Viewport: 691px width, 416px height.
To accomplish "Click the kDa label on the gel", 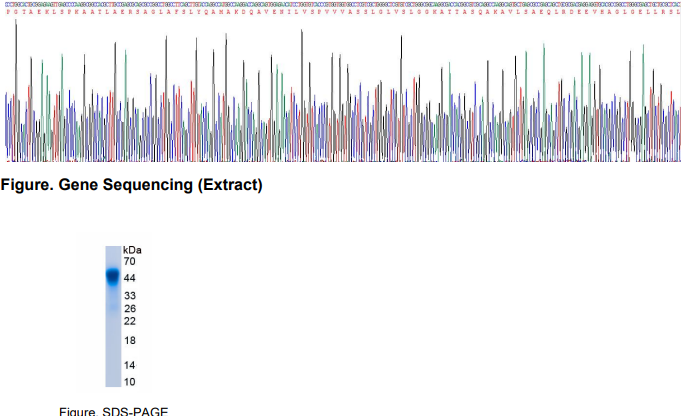I will pos(132,250).
